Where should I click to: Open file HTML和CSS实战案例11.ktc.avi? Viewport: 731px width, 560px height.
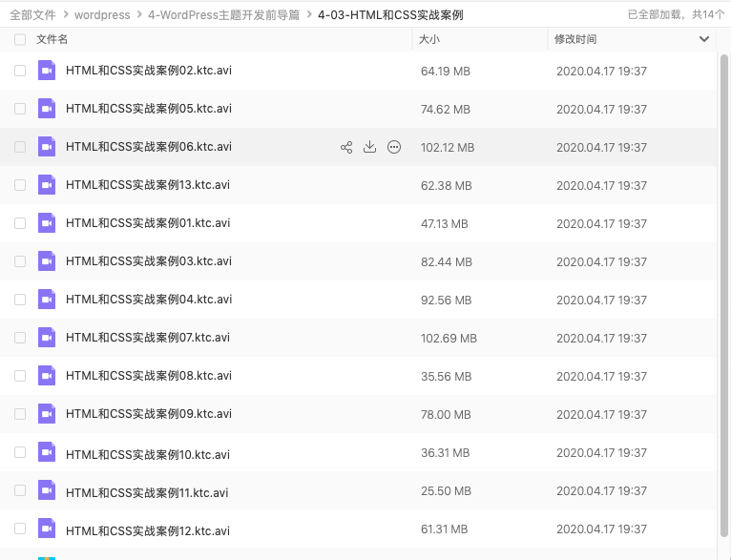[x=147, y=493]
